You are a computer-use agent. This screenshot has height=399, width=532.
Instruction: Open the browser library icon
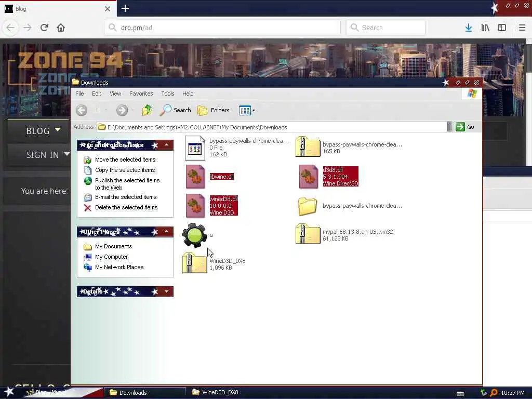click(x=485, y=28)
